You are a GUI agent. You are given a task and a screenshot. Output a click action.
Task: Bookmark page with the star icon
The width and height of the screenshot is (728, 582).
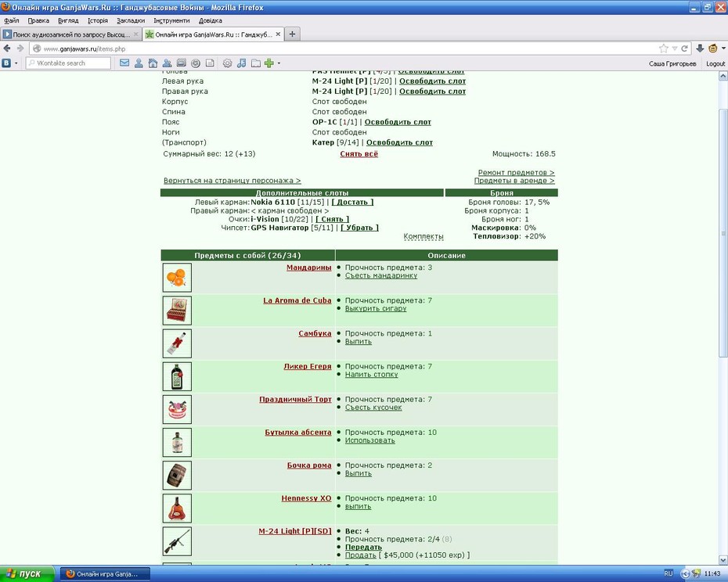pos(664,48)
